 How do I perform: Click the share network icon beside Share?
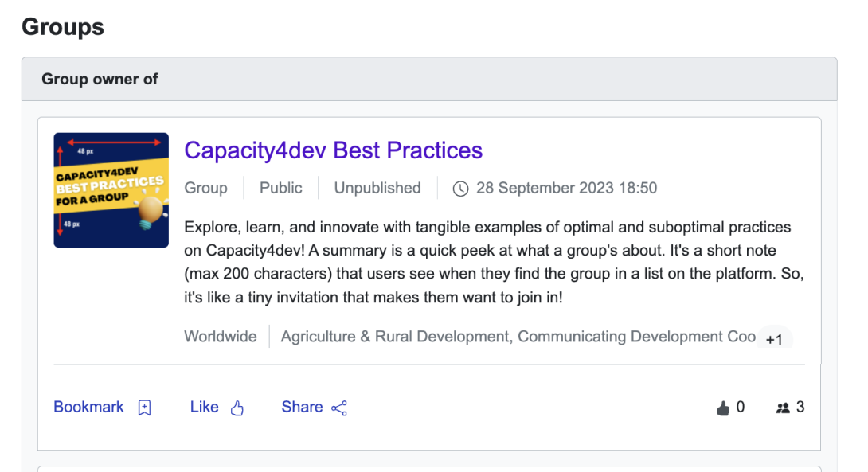click(x=339, y=408)
